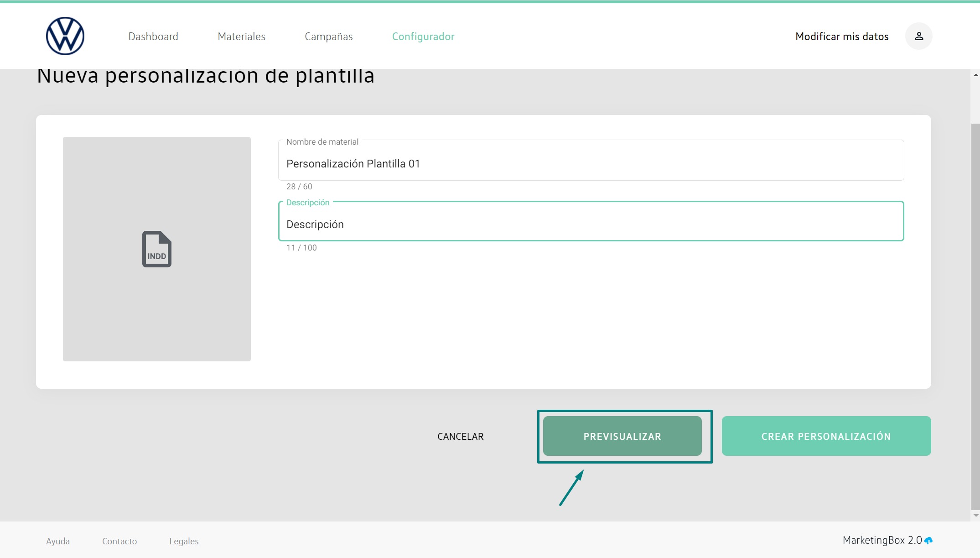Open the Legales footer link
The width and height of the screenshot is (980, 558).
pos(184,541)
